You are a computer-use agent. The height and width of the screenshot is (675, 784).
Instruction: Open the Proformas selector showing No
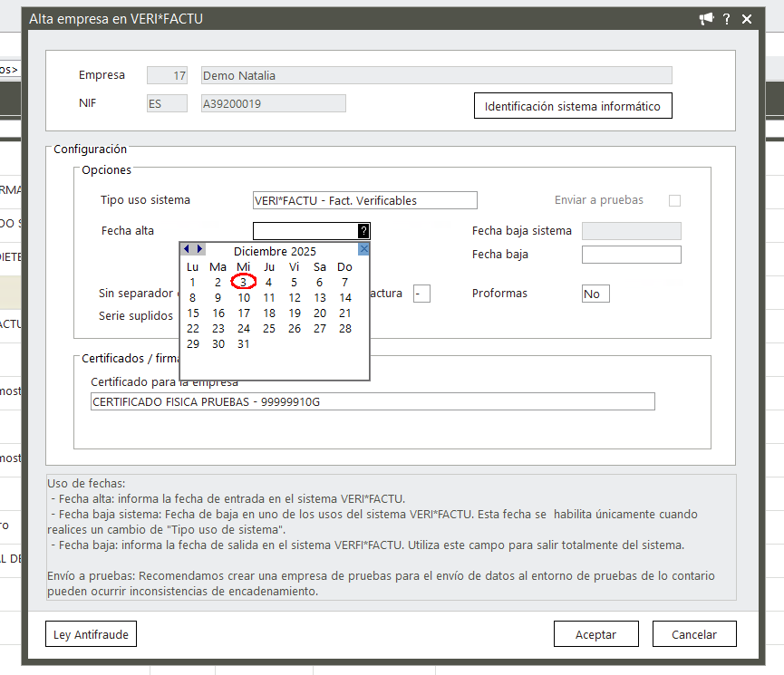595,294
